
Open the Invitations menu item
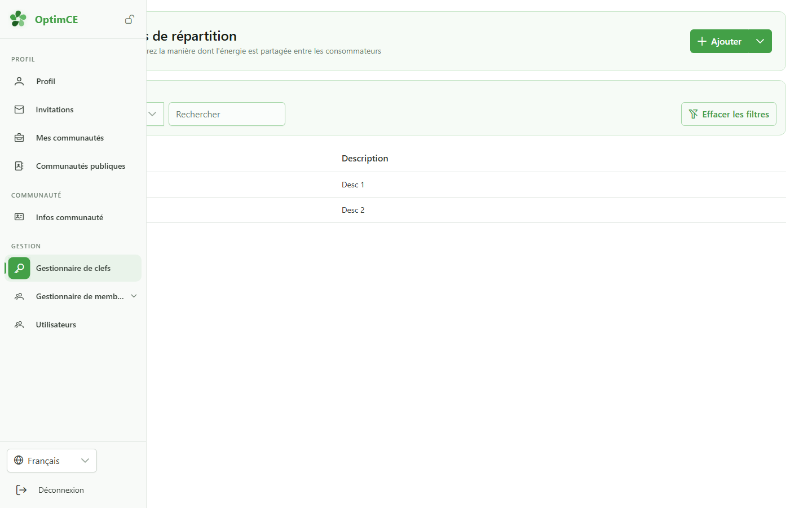[x=73, y=110]
